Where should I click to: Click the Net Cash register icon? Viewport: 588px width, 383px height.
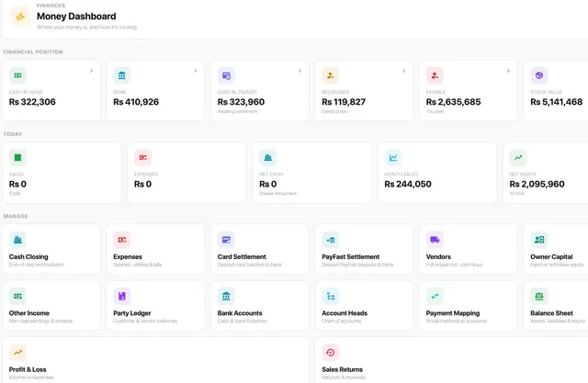click(x=267, y=157)
